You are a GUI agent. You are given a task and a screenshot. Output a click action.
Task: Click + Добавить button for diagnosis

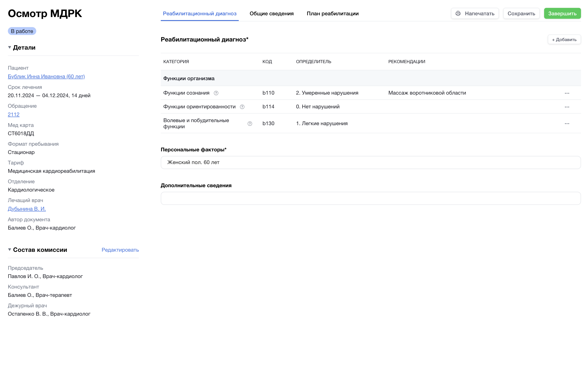564,40
